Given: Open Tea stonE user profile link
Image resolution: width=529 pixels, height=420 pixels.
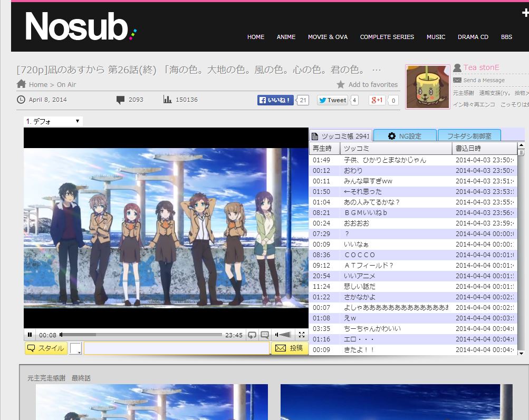Looking at the screenshot, I should pos(481,67).
